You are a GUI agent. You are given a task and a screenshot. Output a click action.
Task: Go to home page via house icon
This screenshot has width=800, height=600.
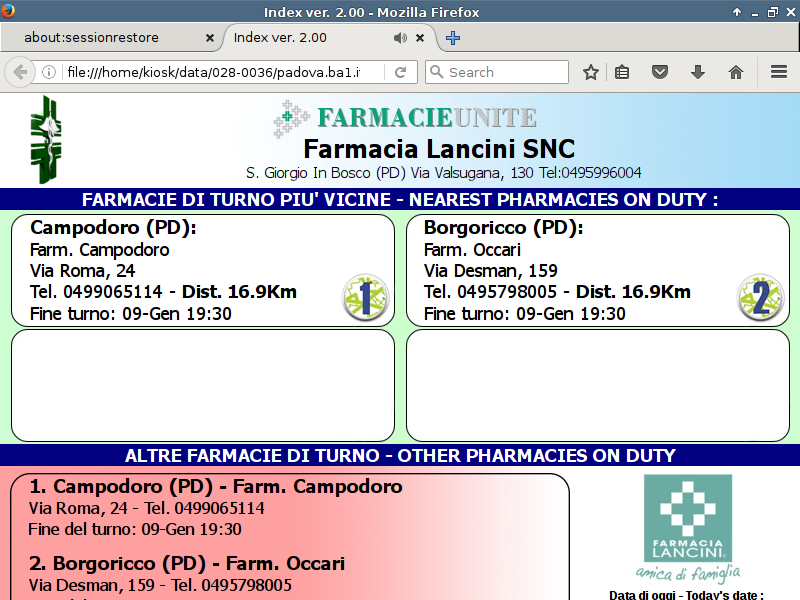[736, 72]
